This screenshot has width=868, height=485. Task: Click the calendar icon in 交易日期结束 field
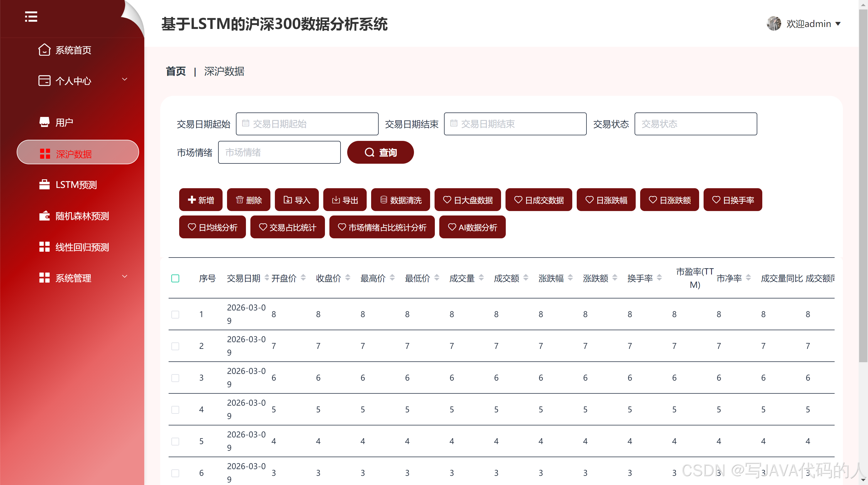454,123
